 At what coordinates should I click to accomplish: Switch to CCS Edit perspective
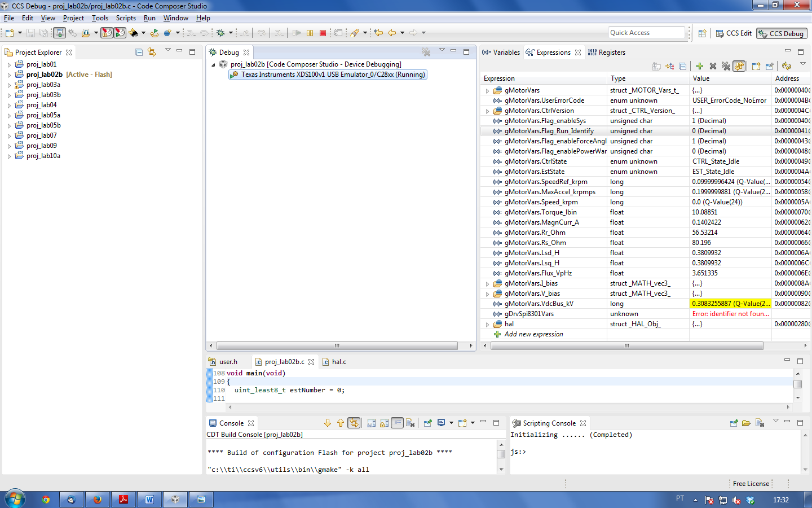pyautogui.click(x=734, y=33)
